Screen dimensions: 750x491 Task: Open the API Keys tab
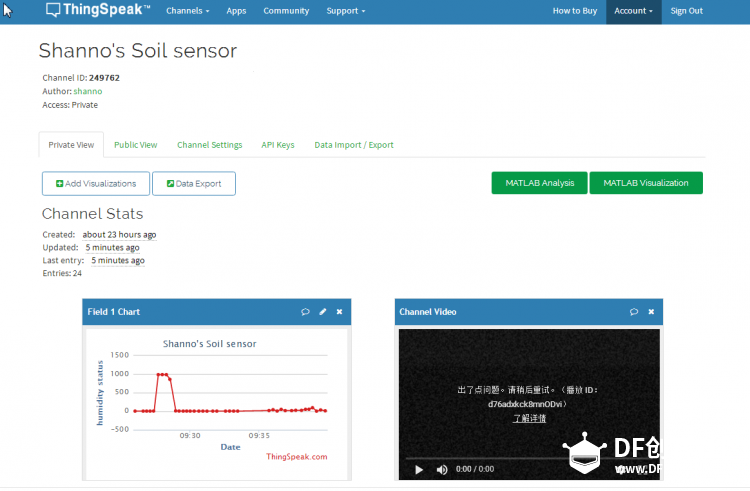click(x=277, y=145)
